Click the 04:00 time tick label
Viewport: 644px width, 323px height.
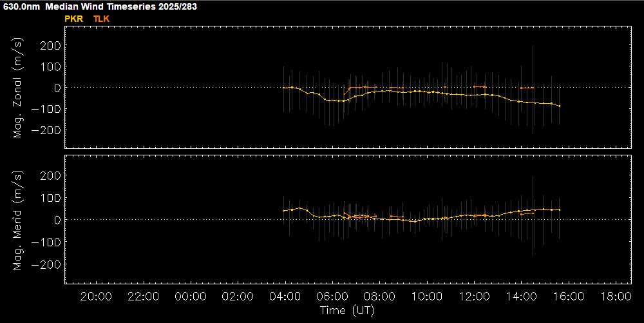point(285,297)
